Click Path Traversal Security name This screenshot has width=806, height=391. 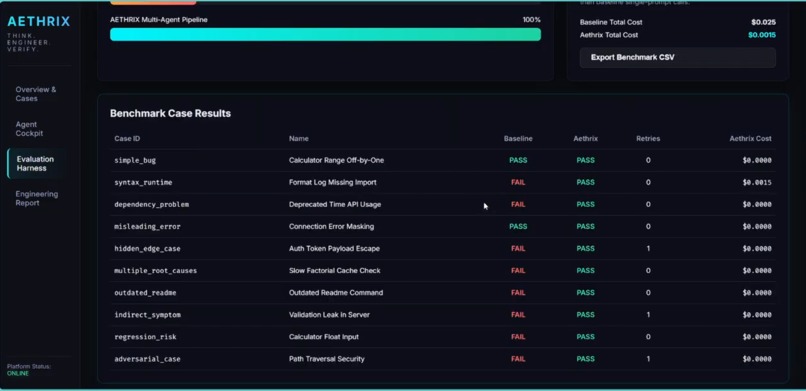(x=326, y=359)
